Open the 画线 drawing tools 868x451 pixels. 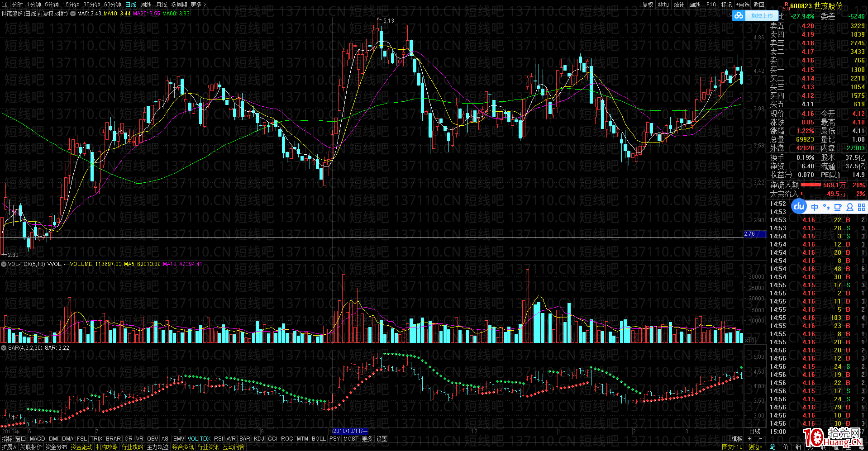[x=695, y=5]
